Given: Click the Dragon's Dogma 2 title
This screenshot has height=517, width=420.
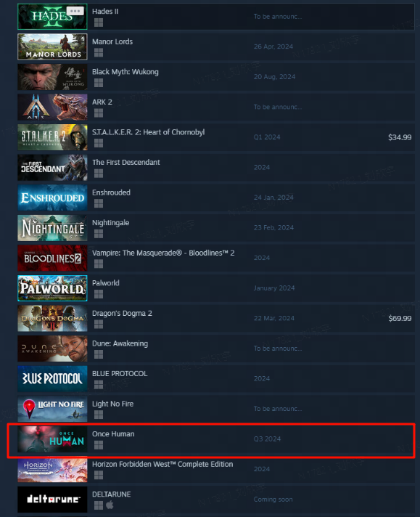Looking at the screenshot, I should click(122, 313).
